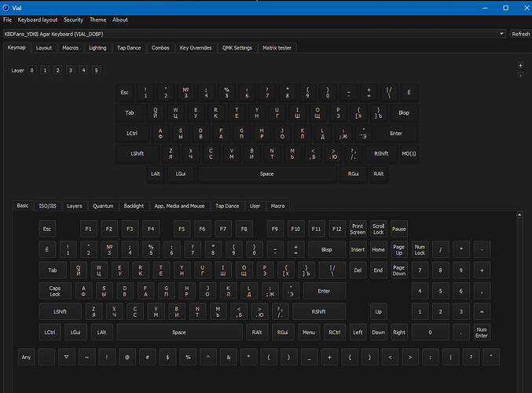
Task: Click the zoom in plus button
Action: (x=520, y=65)
